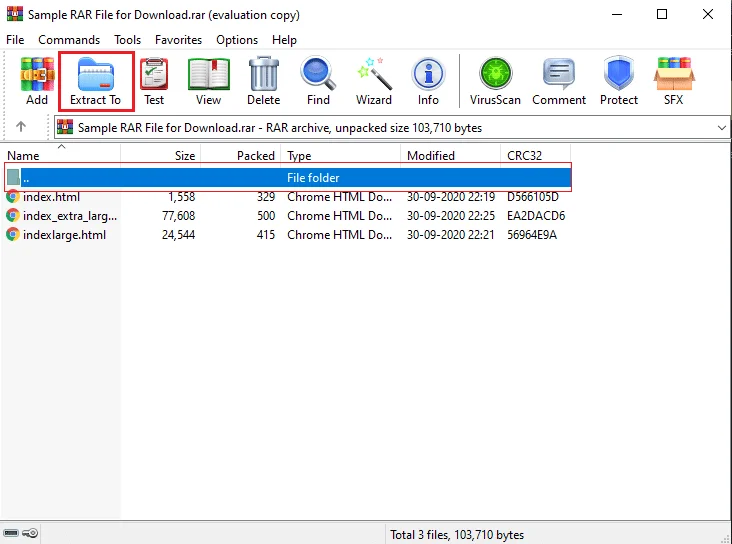Screen dimensions: 732x544
Task: Launch the Wizard wand tool
Action: [374, 74]
